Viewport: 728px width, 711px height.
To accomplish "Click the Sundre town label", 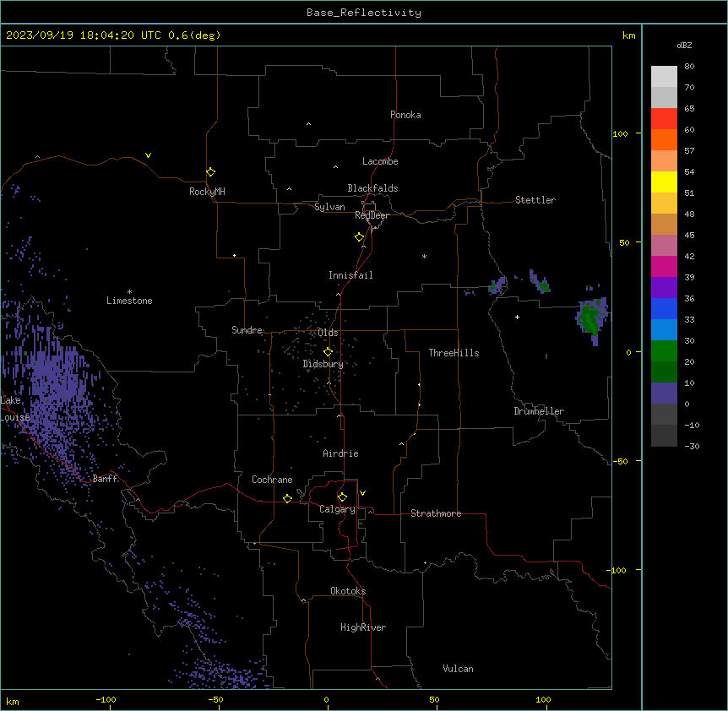I will tap(247, 330).
